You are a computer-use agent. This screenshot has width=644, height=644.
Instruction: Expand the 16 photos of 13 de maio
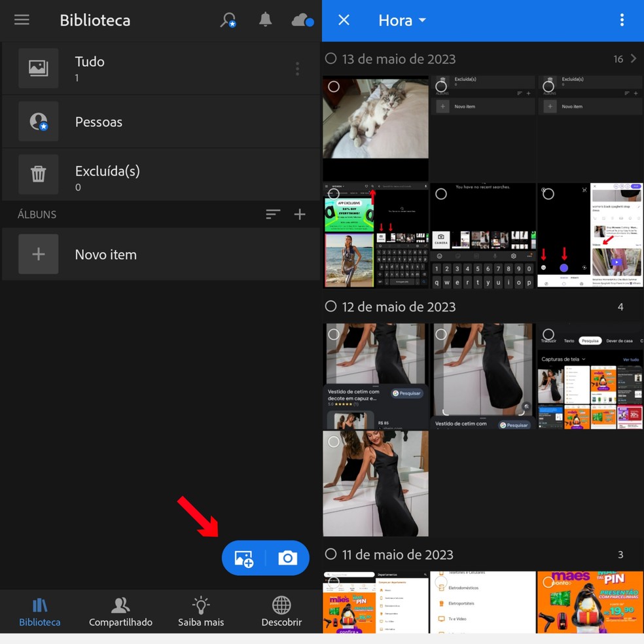pos(633,59)
